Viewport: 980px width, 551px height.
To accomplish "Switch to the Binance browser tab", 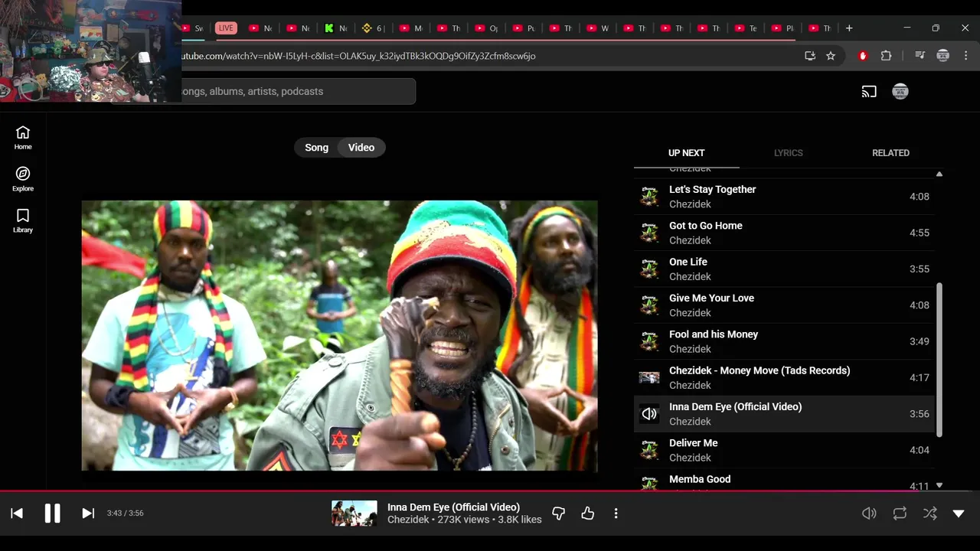I will pyautogui.click(x=373, y=28).
